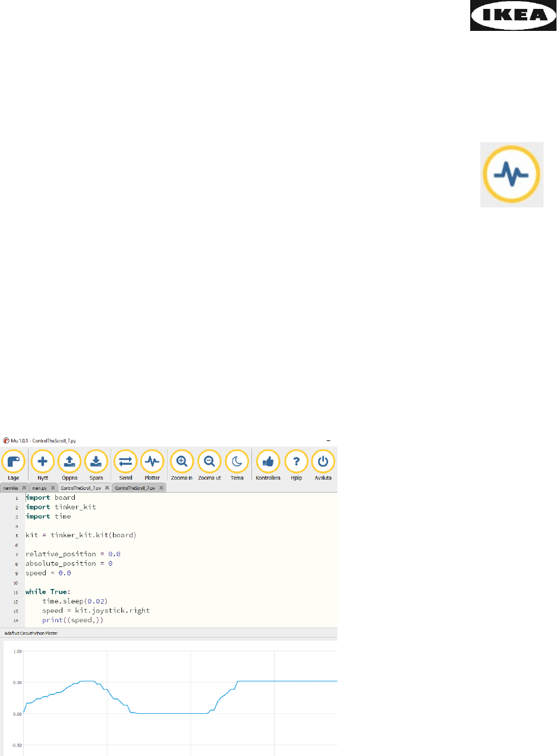This screenshot has width=557, height=756.
Task: Open Hjälp help
Action: point(295,461)
